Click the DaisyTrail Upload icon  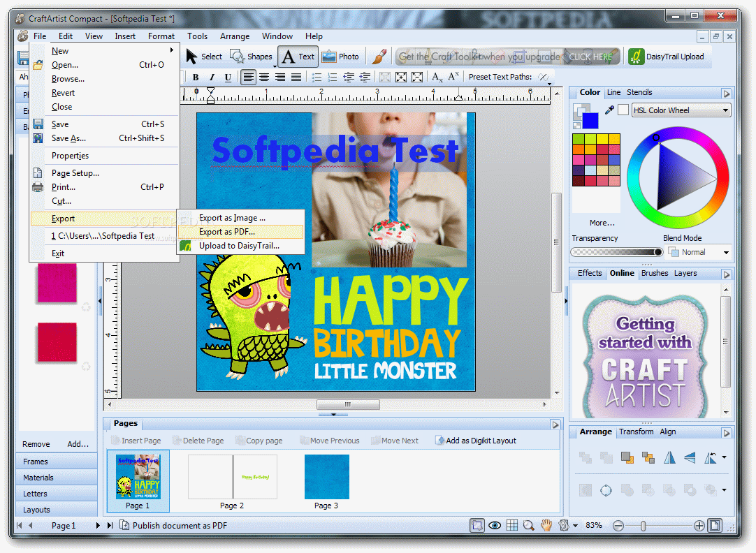click(x=636, y=57)
